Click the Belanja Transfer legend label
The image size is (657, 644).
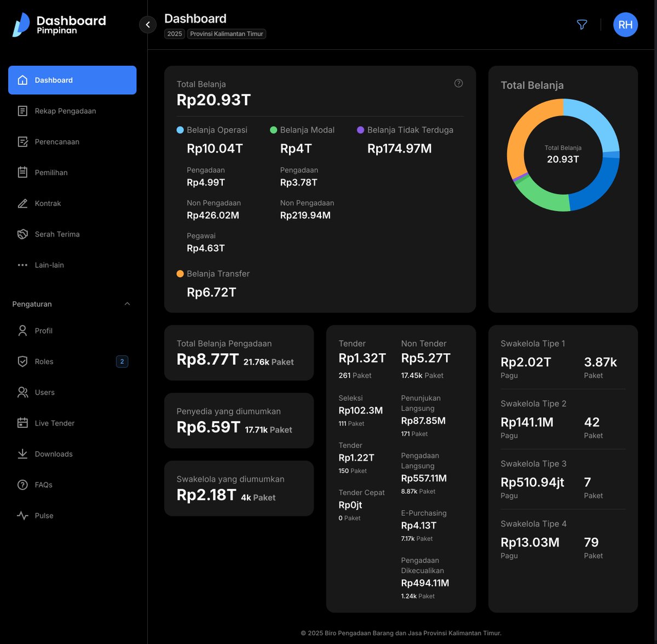point(218,274)
